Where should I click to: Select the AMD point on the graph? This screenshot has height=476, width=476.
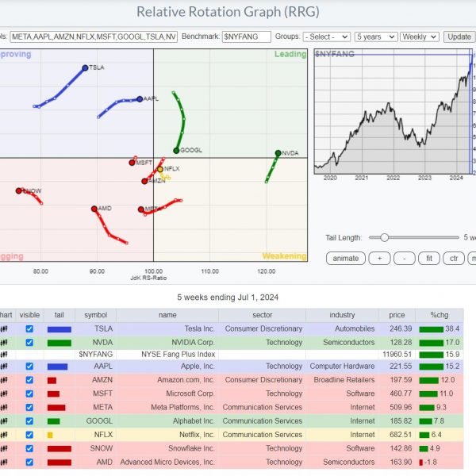[x=94, y=209]
